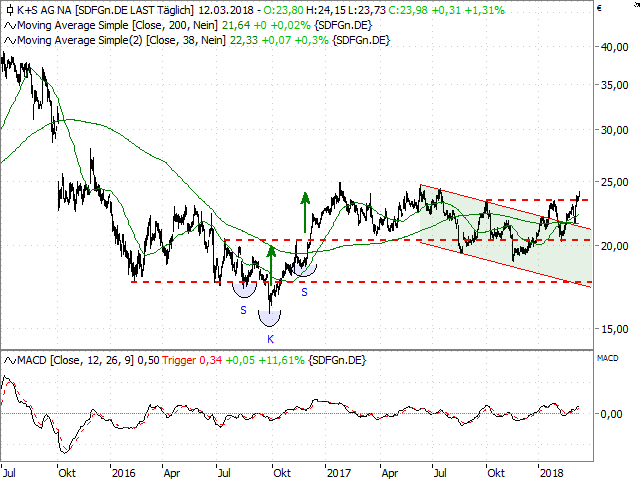Select the Moving Average Simple [Close, 200, Nein] label
The height and width of the screenshot is (480, 640).
click(x=118, y=26)
